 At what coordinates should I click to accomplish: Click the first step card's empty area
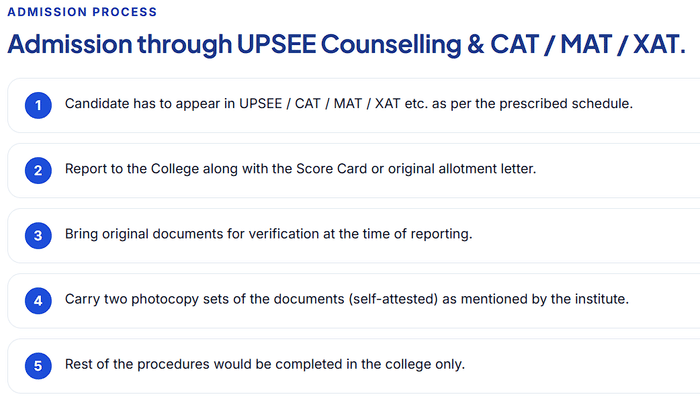(x=665, y=105)
